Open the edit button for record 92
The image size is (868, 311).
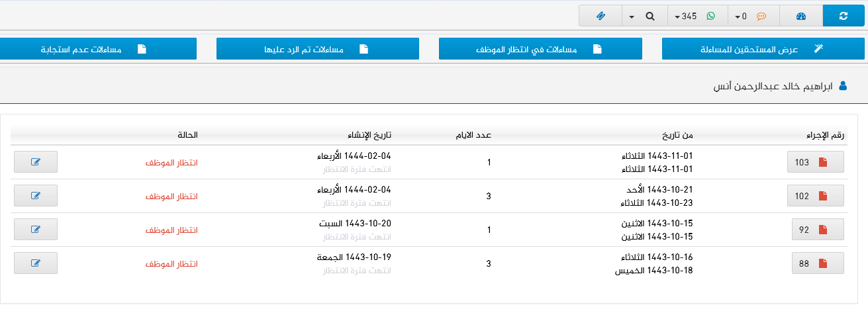click(35, 230)
